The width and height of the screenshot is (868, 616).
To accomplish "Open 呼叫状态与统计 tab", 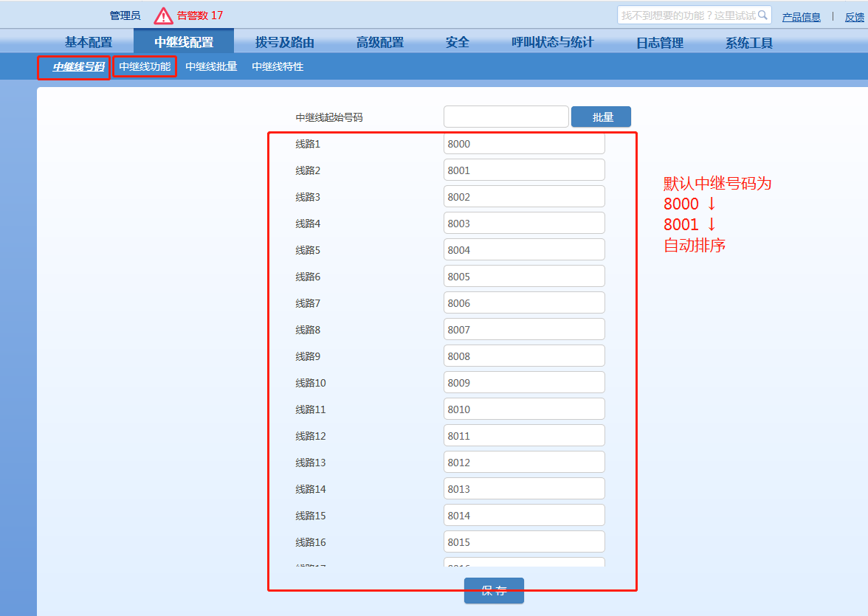I will pos(553,43).
